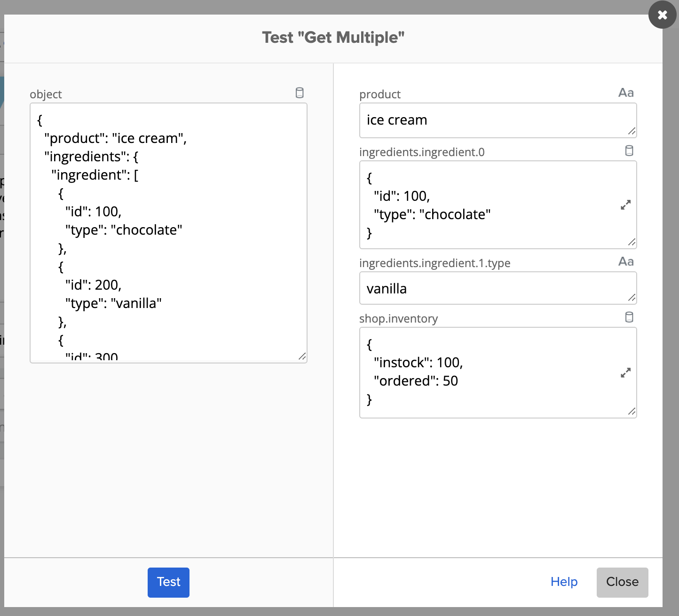
Task: Click the Close button
Action: pyautogui.click(x=622, y=582)
